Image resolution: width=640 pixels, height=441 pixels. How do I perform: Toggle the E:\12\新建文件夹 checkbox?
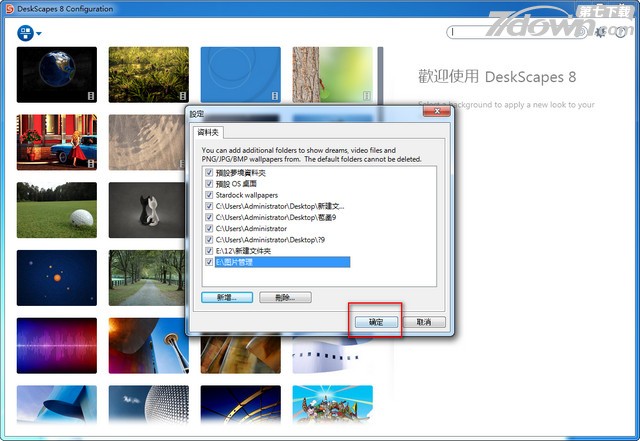[x=209, y=251]
